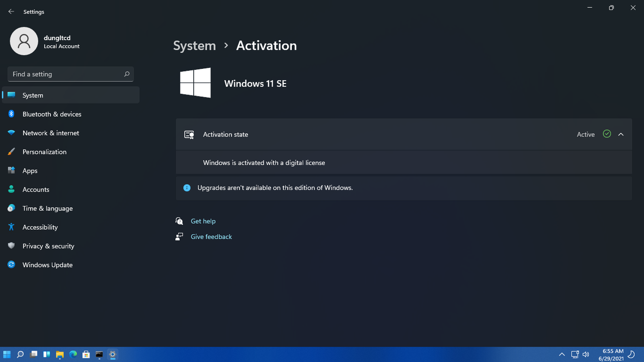Click the network icon in the system tray
The image size is (644, 362).
575,354
